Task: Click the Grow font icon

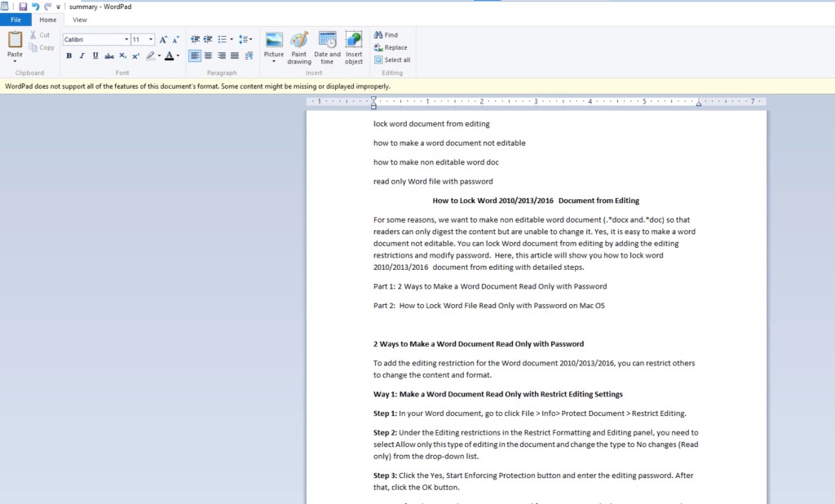Action: (x=163, y=39)
